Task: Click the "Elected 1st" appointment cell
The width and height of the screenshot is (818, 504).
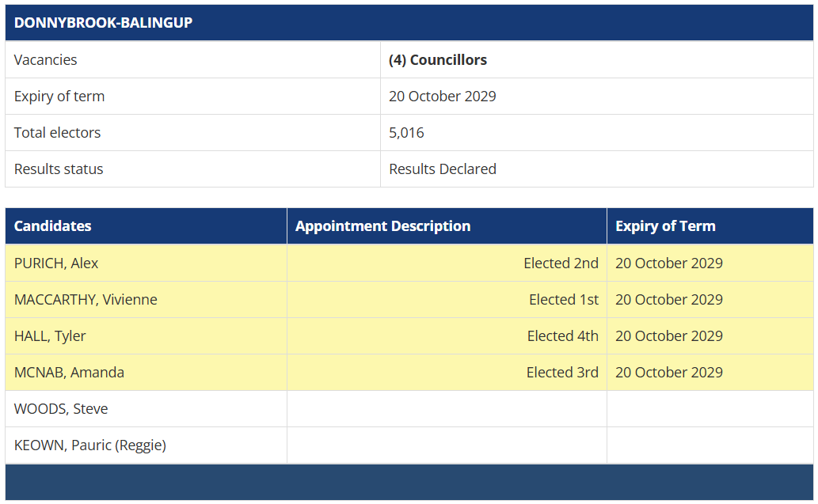Action: tap(564, 300)
